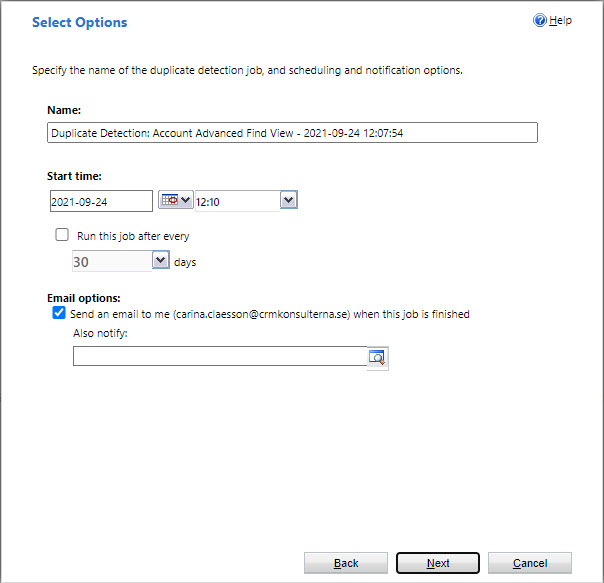
Task: Uncheck the 'Send an email to me' checkbox
Action: coord(58,313)
